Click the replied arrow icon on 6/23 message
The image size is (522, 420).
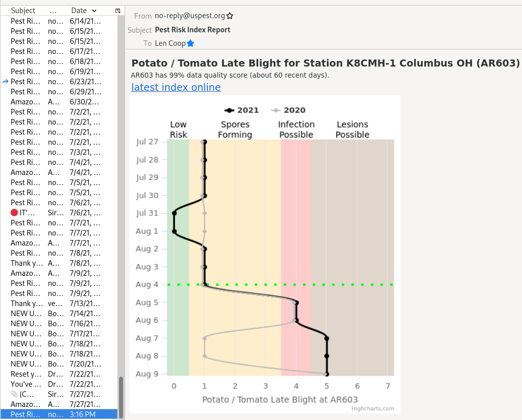(6, 82)
